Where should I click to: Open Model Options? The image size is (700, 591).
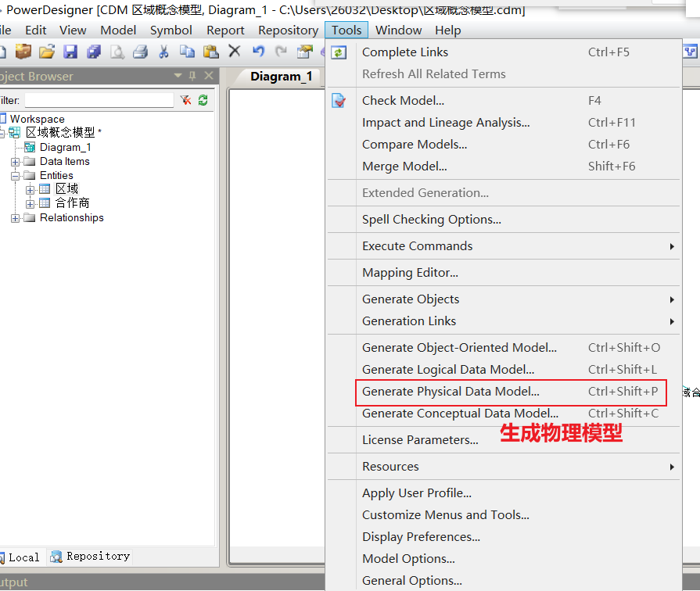click(x=504, y=558)
